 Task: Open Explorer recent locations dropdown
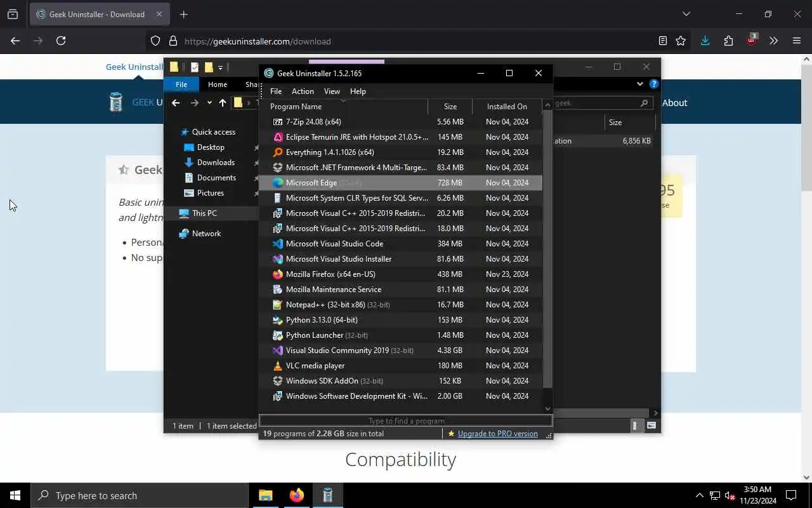tap(209, 102)
